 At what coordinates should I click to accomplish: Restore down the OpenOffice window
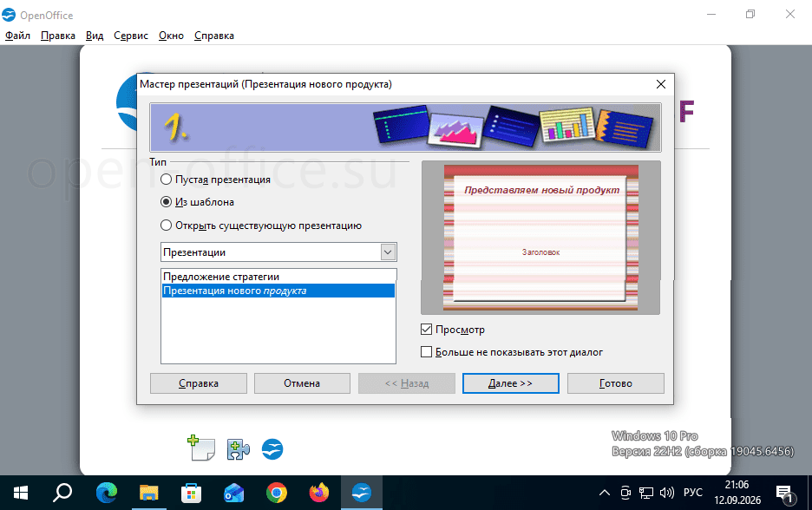[750, 15]
